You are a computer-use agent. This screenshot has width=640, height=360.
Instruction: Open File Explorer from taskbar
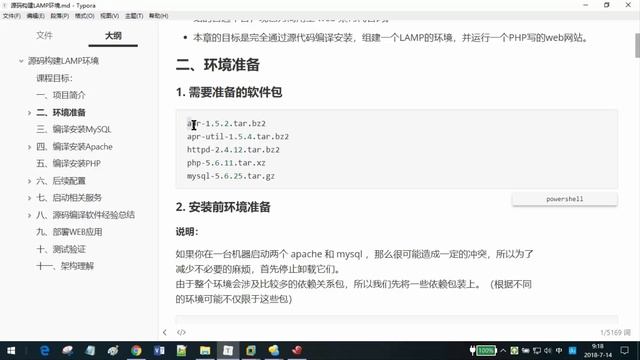pyautogui.click(x=205, y=351)
